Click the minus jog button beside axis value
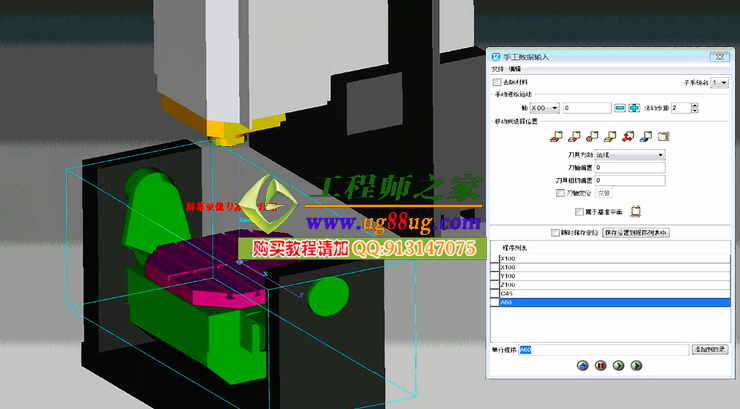Screen dimensions: 740x409 pyautogui.click(x=620, y=107)
